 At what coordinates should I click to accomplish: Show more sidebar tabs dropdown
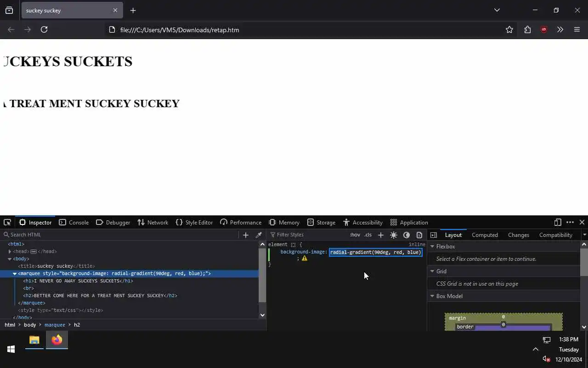tap(584, 235)
